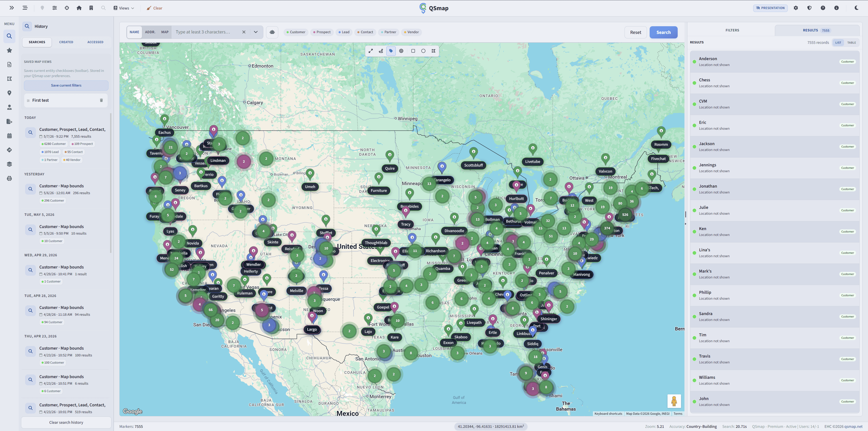This screenshot has width=868, height=431.
Task: Open polygon territories icon in left menu
Action: [9, 78]
